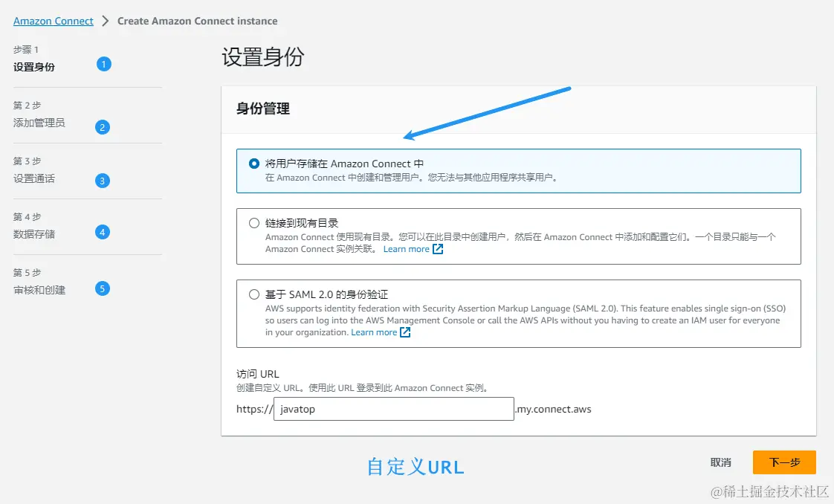Click the 访问 URL field label
Viewport: 834px width, 504px height.
tap(258, 374)
